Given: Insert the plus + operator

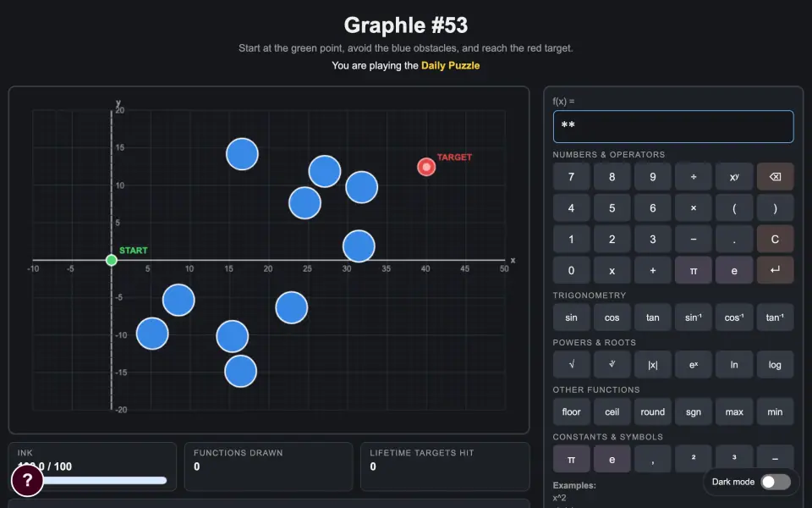Looking at the screenshot, I should pyautogui.click(x=652, y=270).
